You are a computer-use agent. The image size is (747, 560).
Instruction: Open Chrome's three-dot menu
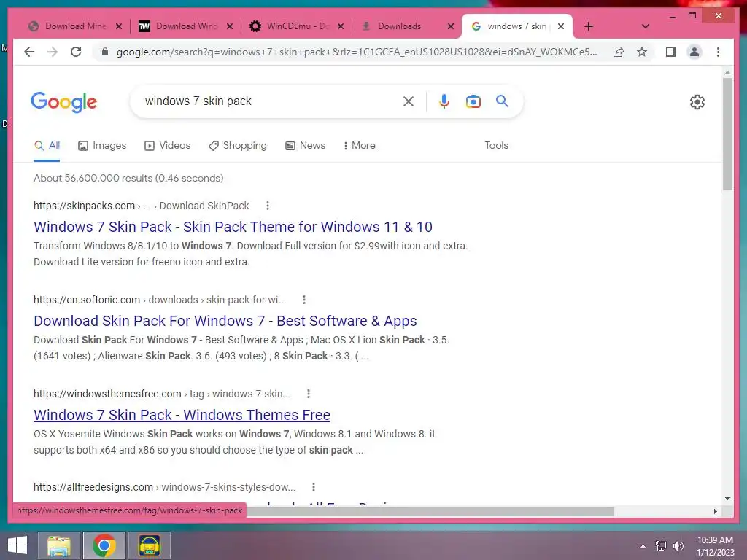[718, 52]
